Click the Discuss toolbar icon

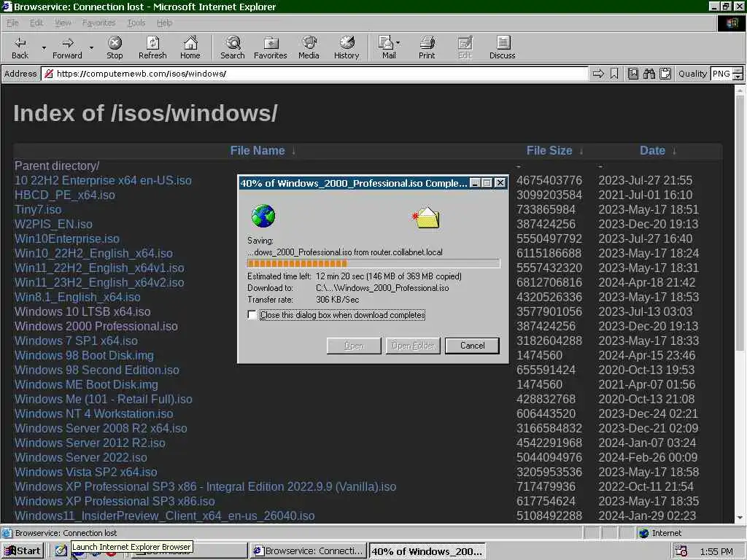tap(503, 43)
